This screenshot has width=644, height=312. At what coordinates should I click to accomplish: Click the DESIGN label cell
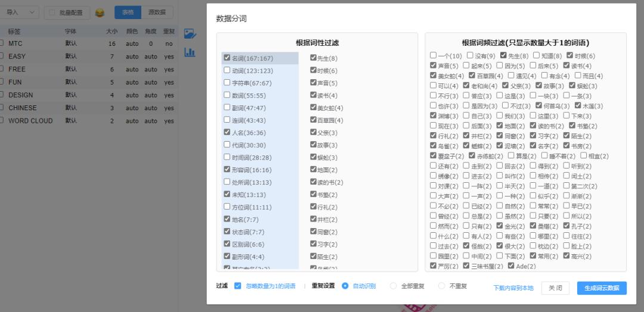click(20, 95)
